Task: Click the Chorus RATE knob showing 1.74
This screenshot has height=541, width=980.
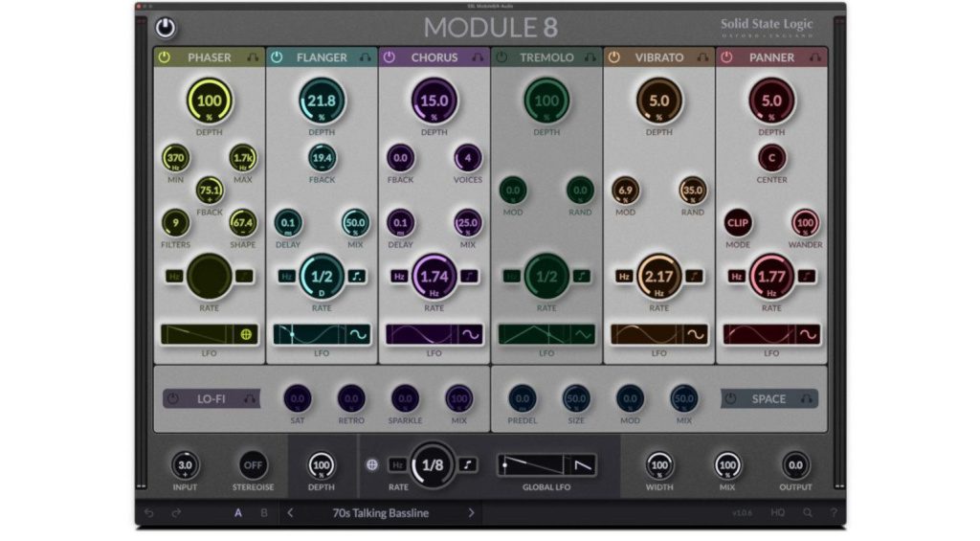Action: (434, 276)
